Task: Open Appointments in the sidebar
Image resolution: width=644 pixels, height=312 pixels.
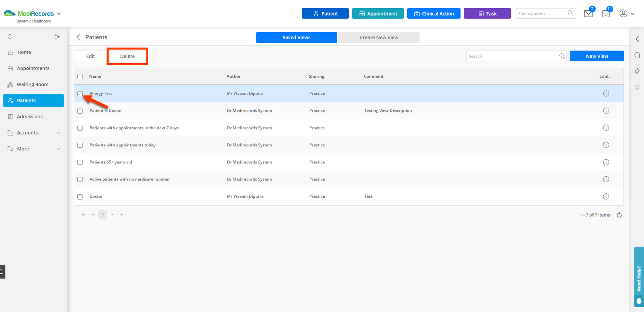Action: tap(33, 68)
